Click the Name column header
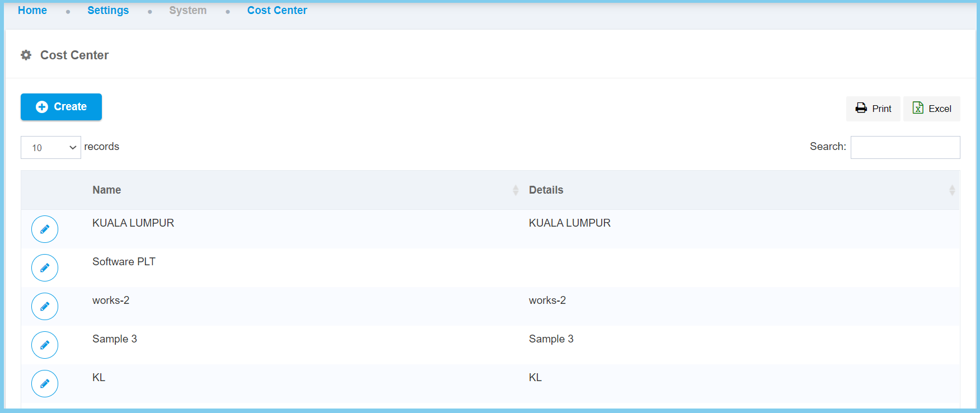This screenshot has width=980, height=413. click(107, 190)
